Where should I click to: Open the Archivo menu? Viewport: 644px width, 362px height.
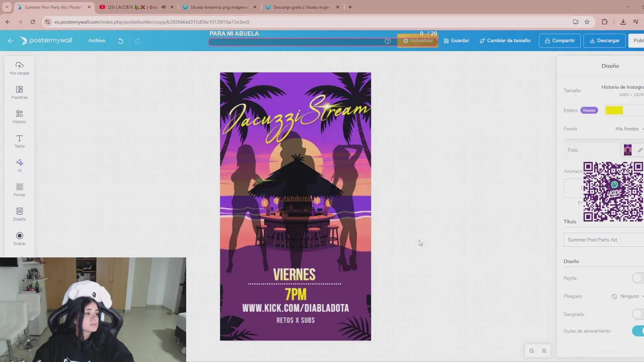pos(97,41)
